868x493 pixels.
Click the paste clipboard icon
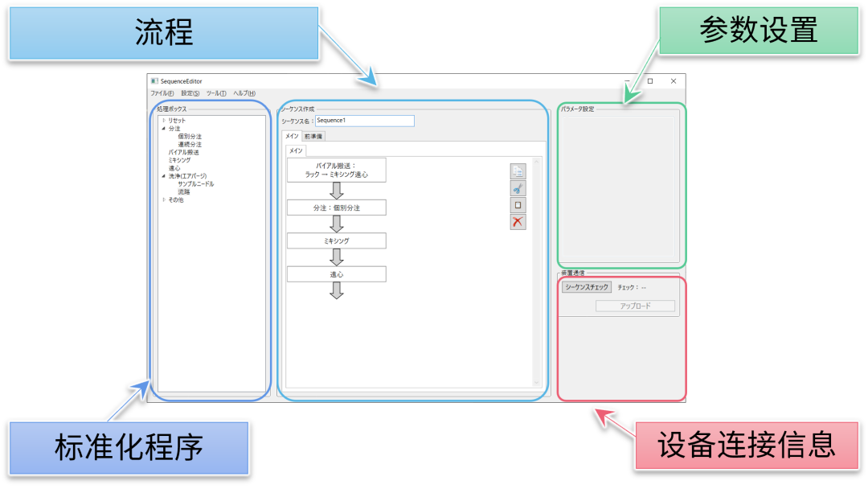coord(518,205)
